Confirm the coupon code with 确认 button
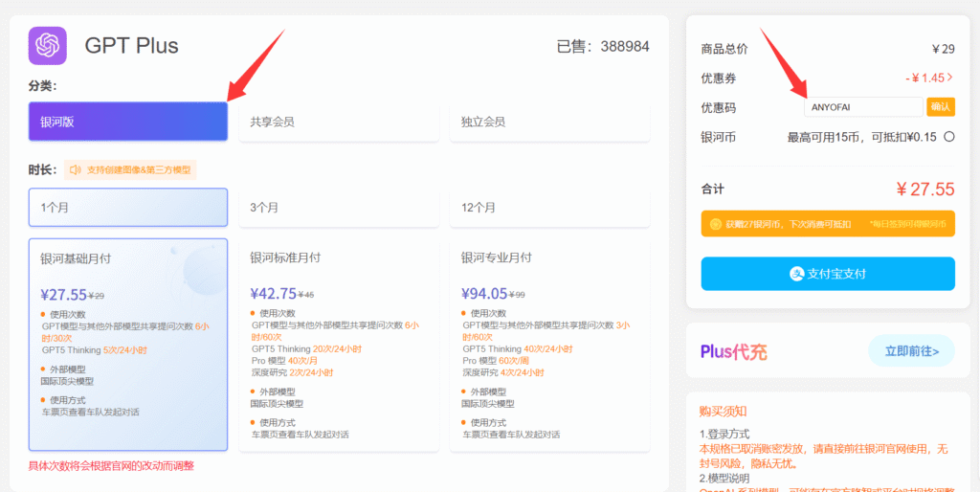Image resolution: width=980 pixels, height=492 pixels. [941, 107]
